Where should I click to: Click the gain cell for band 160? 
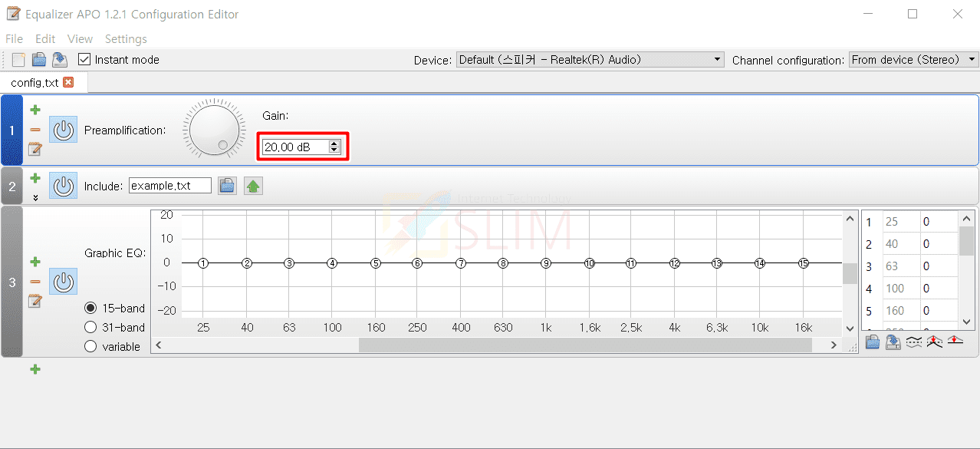[x=939, y=311]
